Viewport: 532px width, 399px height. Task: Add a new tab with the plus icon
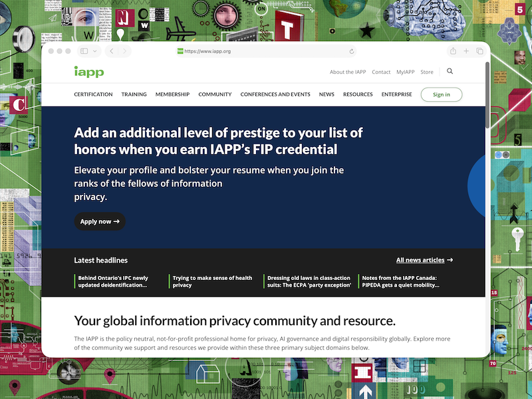click(466, 51)
